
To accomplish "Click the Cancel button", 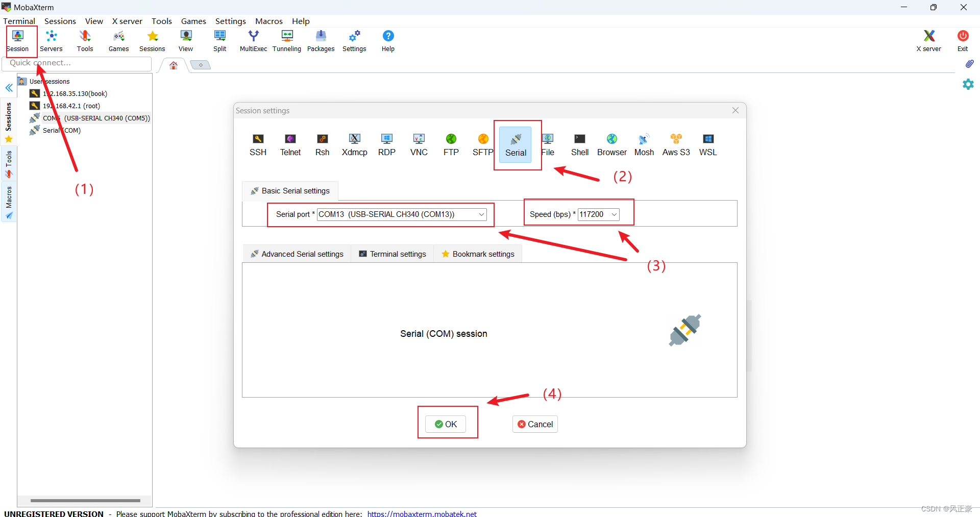I will [535, 424].
